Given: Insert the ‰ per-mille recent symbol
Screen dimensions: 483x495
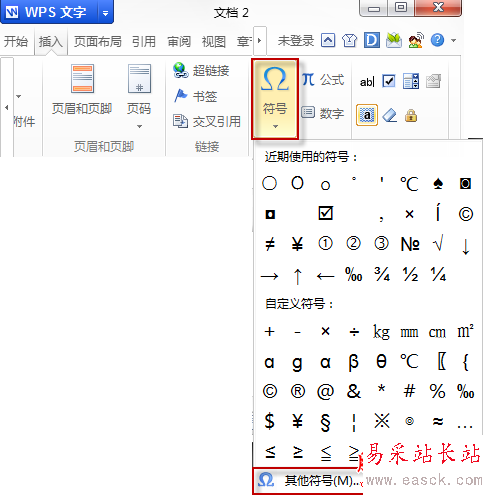Looking at the screenshot, I should [353, 275].
